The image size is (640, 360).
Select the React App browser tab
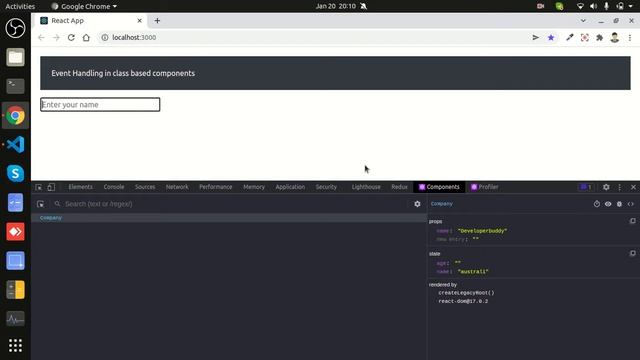[x=91, y=20]
